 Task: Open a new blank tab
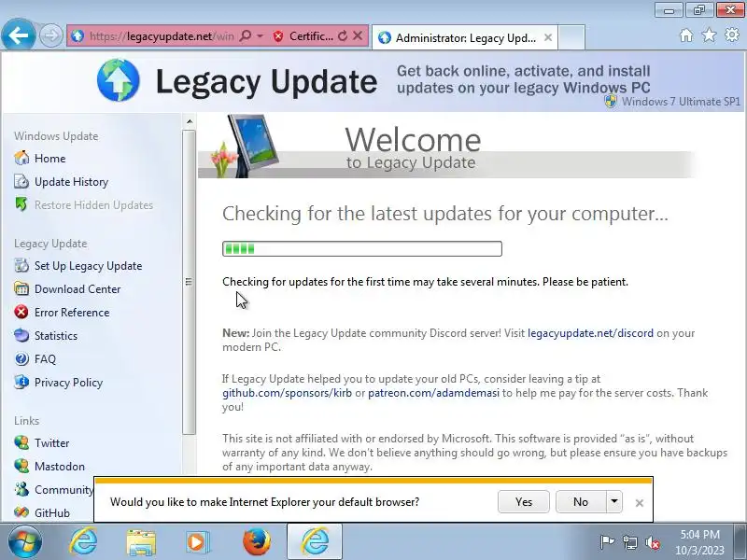pyautogui.click(x=571, y=37)
